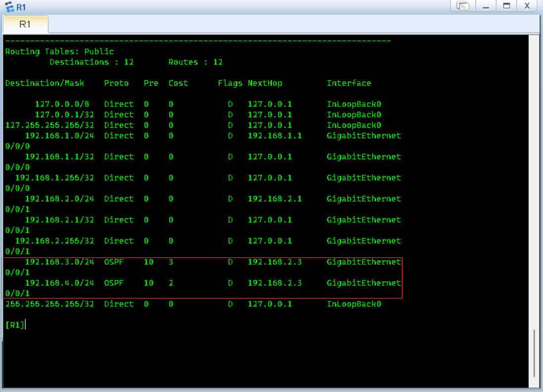Click the 'Routes : 12' text

(196, 62)
